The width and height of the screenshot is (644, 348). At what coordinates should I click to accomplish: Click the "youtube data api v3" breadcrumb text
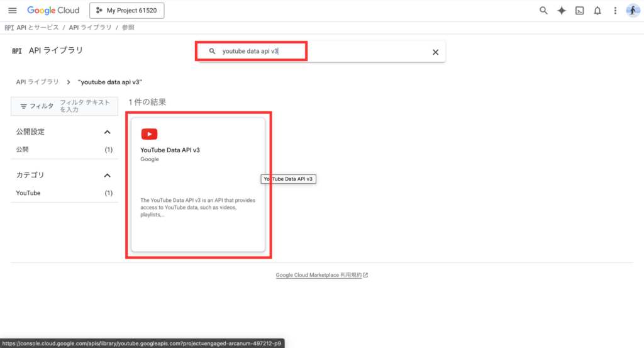110,82
